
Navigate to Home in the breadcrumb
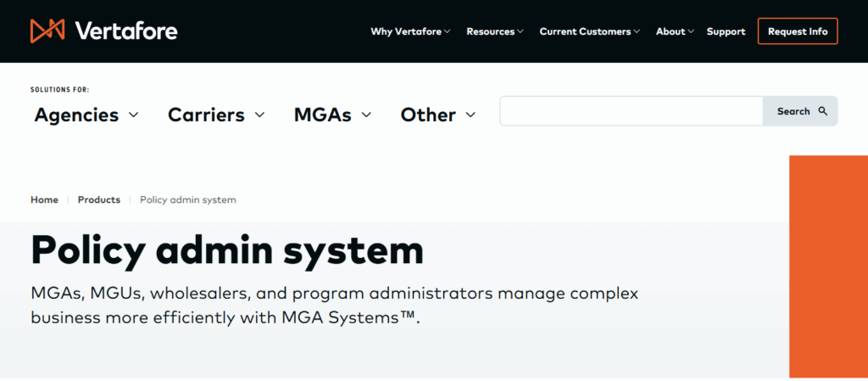[44, 199]
